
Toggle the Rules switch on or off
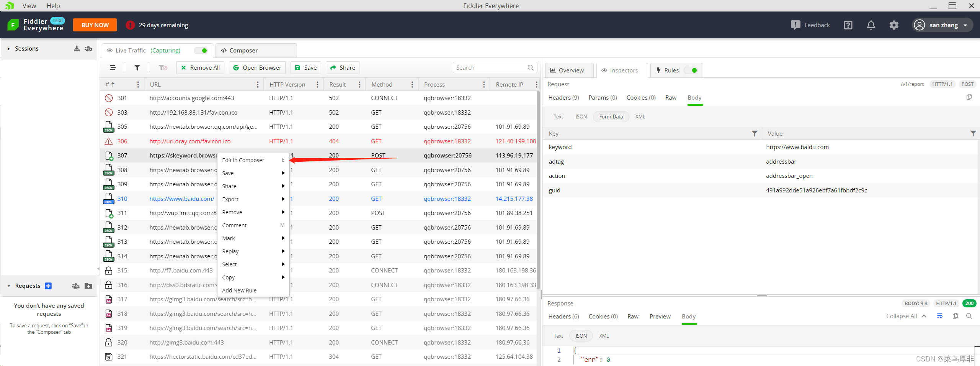(691, 71)
